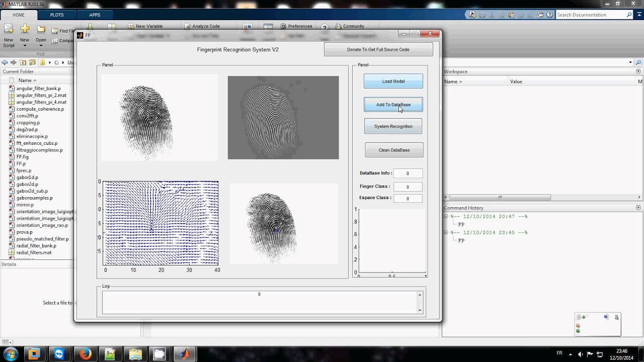Click the System Recognition button

click(x=393, y=126)
